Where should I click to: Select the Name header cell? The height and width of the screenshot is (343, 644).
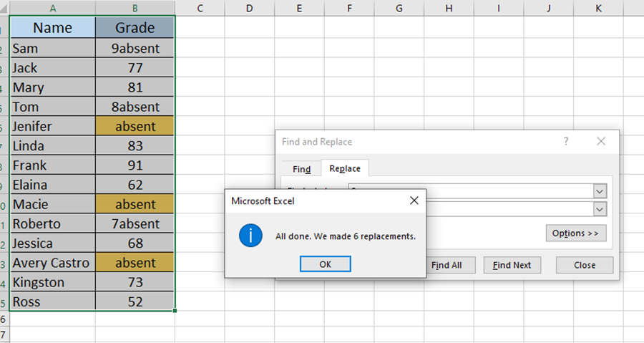(x=52, y=27)
